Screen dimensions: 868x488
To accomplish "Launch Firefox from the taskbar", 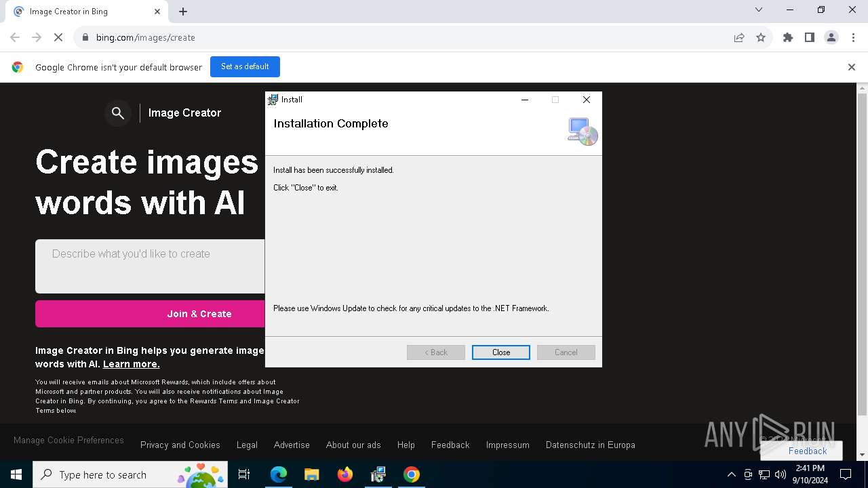I will point(344,474).
